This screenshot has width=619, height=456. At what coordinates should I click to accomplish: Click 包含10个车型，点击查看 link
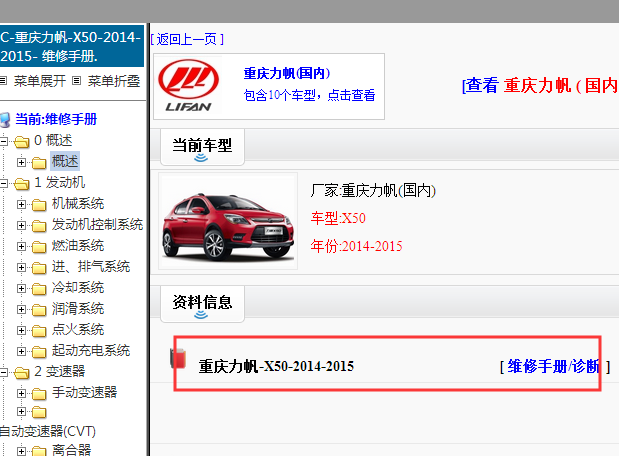(x=310, y=95)
